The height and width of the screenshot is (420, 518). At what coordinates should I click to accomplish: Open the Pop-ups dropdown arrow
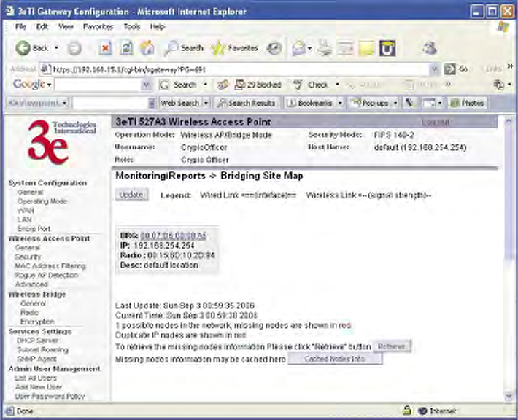coord(395,104)
